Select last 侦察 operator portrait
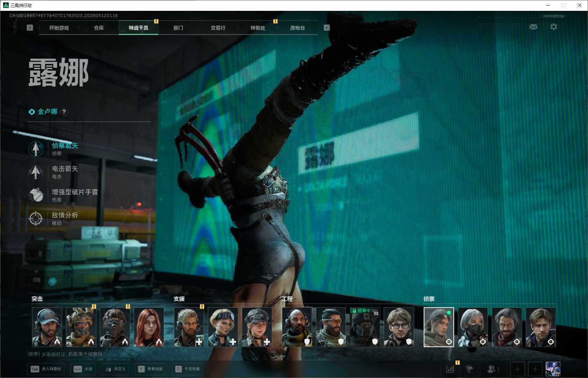 pos(540,327)
